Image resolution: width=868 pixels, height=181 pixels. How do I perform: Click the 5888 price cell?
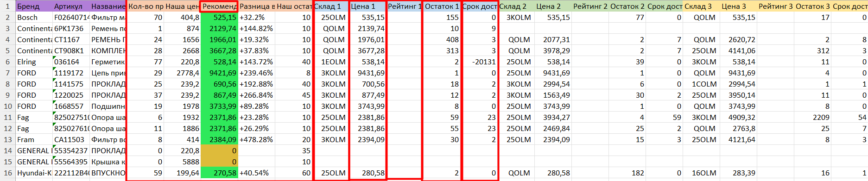click(x=182, y=162)
